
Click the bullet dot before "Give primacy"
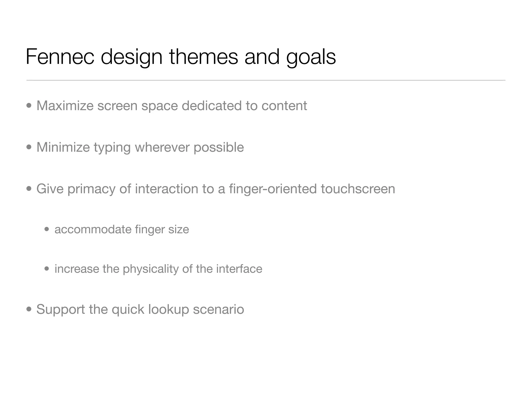(x=29, y=189)
